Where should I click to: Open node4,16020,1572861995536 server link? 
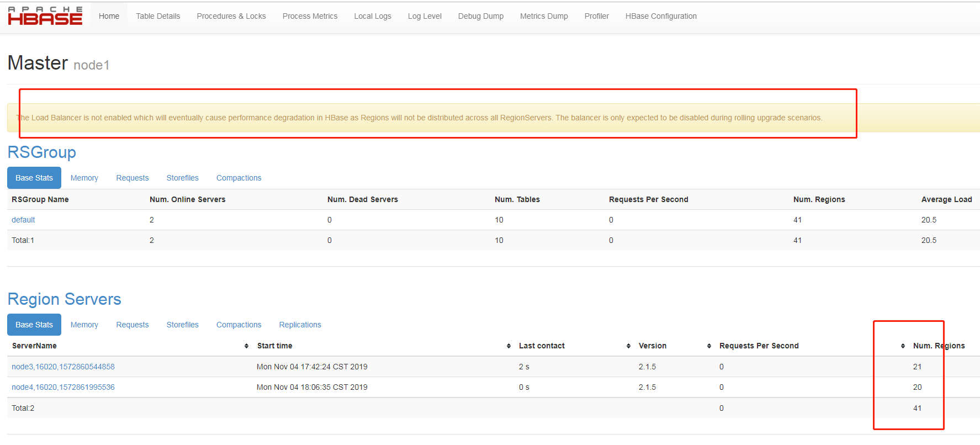pyautogui.click(x=63, y=387)
